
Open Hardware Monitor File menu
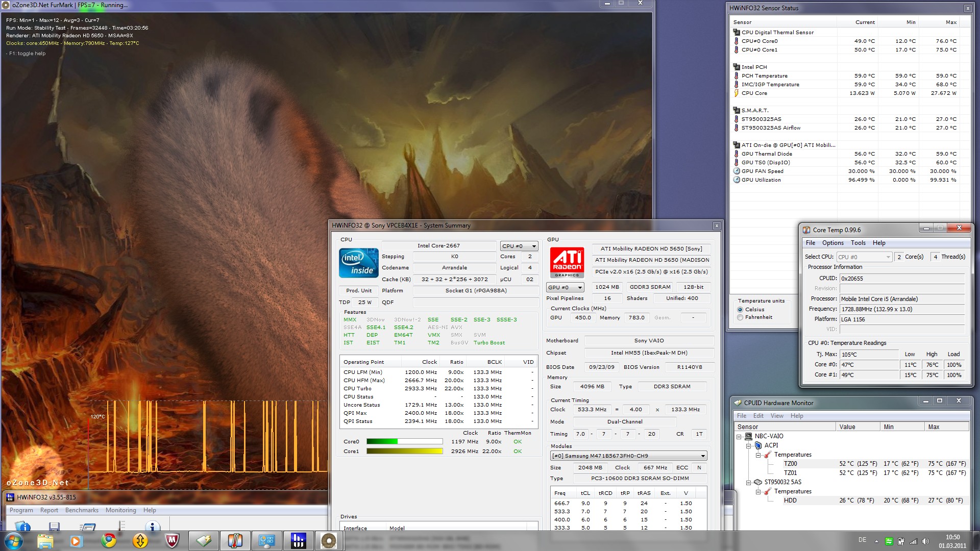click(742, 416)
